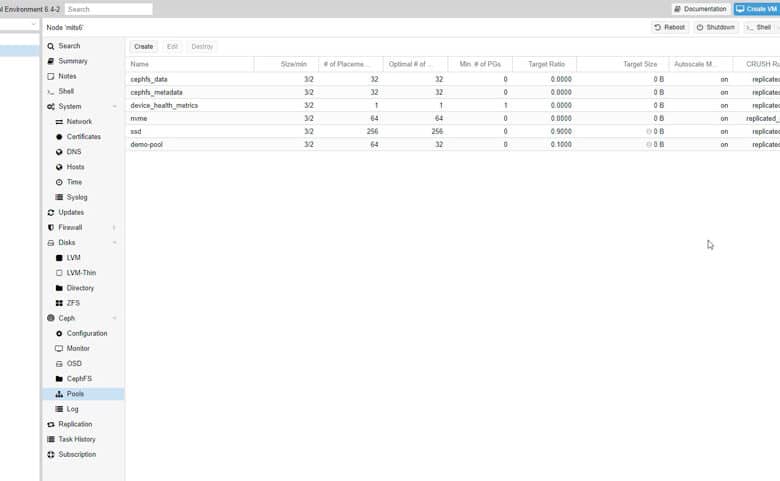Viewport: 780px width, 481px height.
Task: Sort by Target Ratio column header
Action: pyautogui.click(x=545, y=64)
